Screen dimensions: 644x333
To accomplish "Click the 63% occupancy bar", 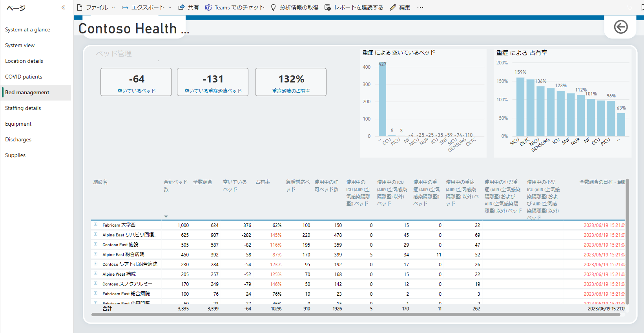I will click(x=621, y=125).
